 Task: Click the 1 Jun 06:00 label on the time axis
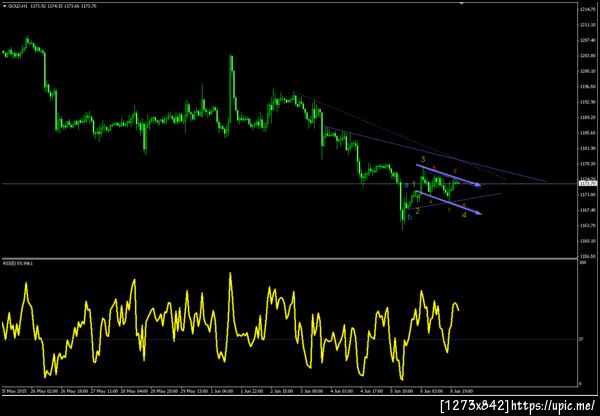[222, 391]
